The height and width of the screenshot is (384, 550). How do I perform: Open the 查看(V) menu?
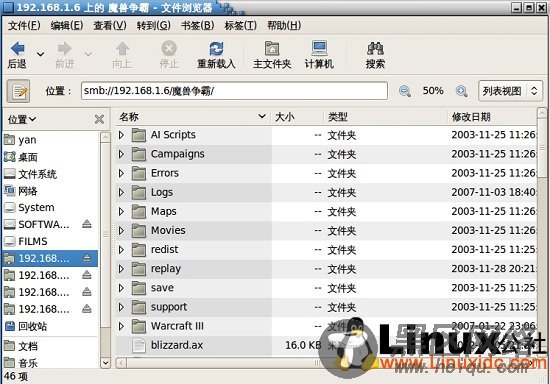pos(110,26)
